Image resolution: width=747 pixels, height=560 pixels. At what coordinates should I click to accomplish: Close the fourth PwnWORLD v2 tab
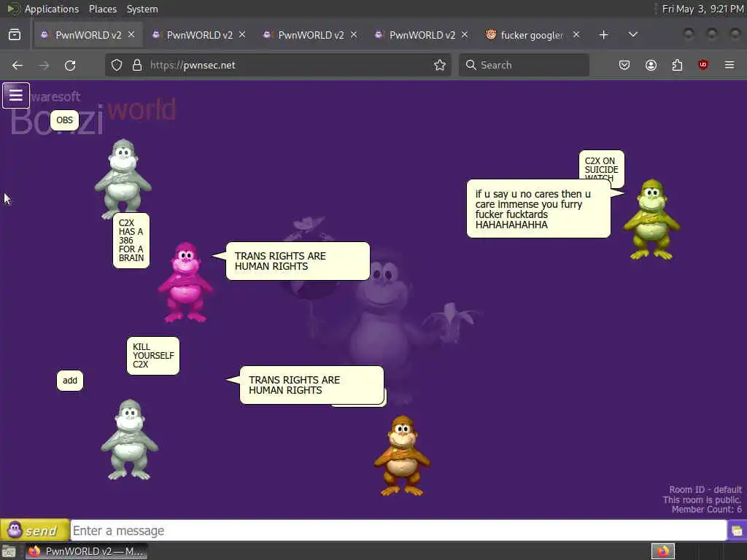coord(465,35)
